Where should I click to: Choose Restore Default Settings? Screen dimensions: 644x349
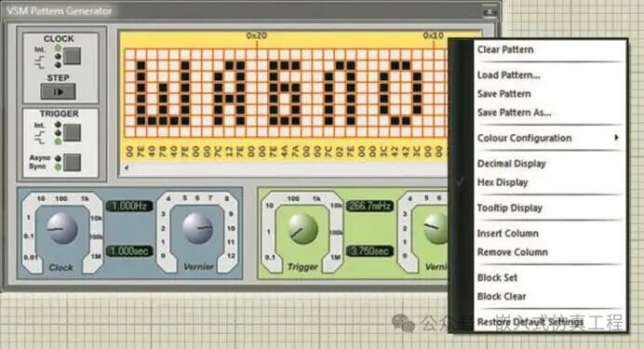(x=530, y=322)
